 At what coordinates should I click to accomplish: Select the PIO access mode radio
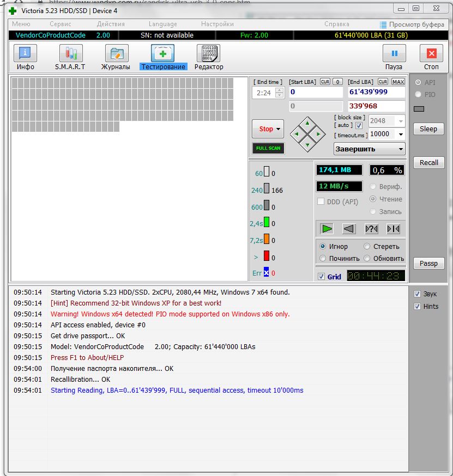[x=418, y=94]
